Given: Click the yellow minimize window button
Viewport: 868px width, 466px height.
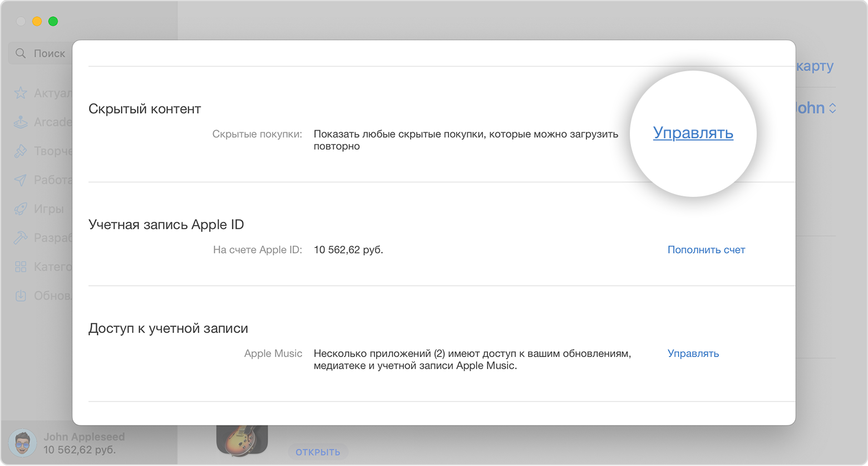Looking at the screenshot, I should tap(37, 21).
